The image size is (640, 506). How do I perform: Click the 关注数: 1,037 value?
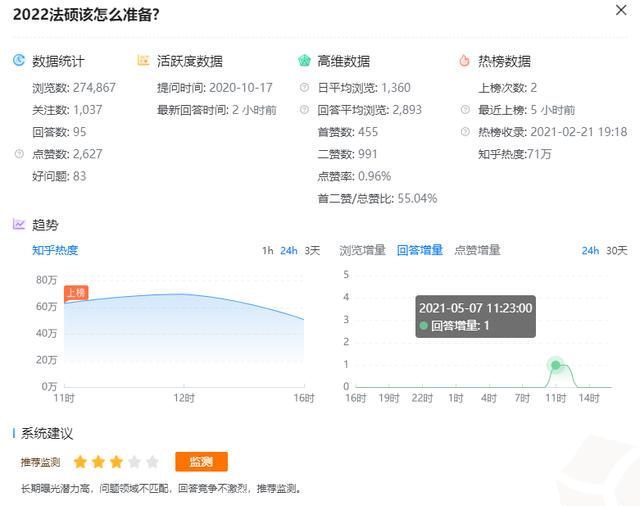pos(67,110)
